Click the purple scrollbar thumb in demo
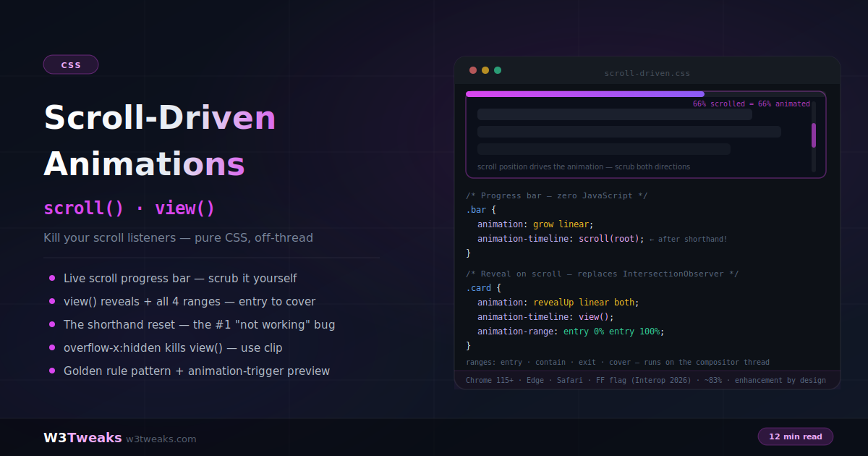This screenshot has height=456, width=868. pyautogui.click(x=814, y=135)
